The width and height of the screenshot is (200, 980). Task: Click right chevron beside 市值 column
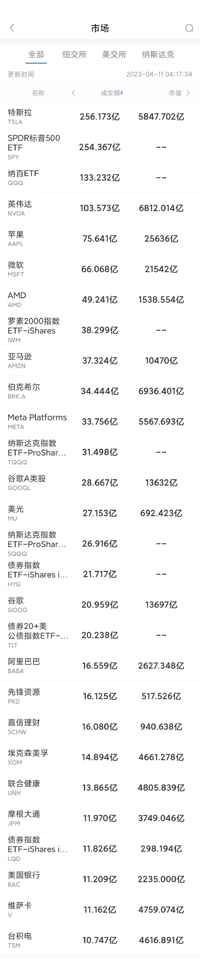point(188,93)
